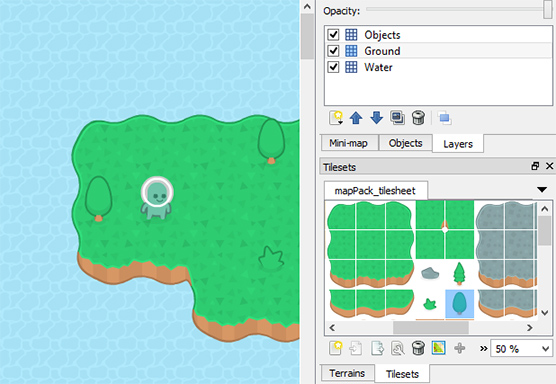Click the Edit Terrain Information icon
Screen dimensions: 556x384
tap(439, 348)
